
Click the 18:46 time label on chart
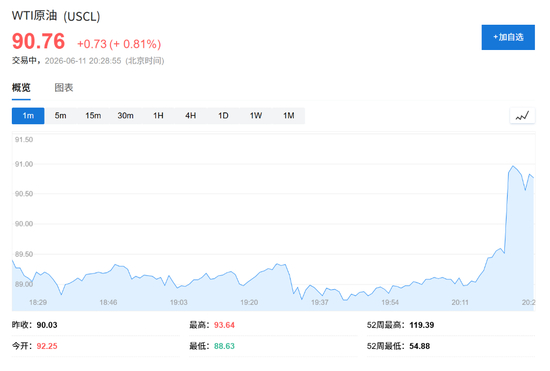coord(108,302)
